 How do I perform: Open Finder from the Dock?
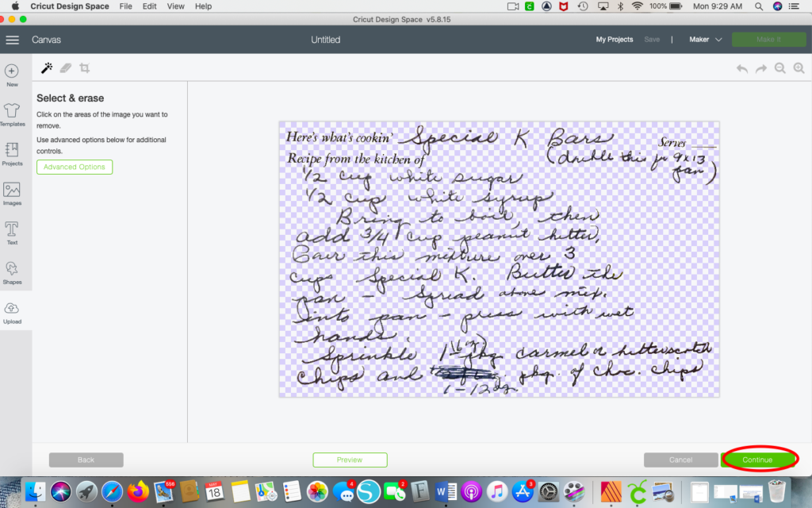pos(35,491)
